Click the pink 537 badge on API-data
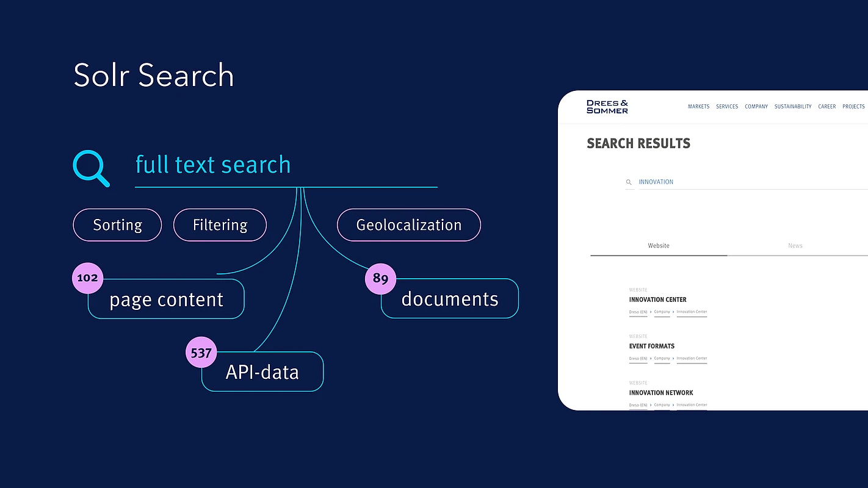Viewport: 868px width, 488px height. [x=201, y=352]
